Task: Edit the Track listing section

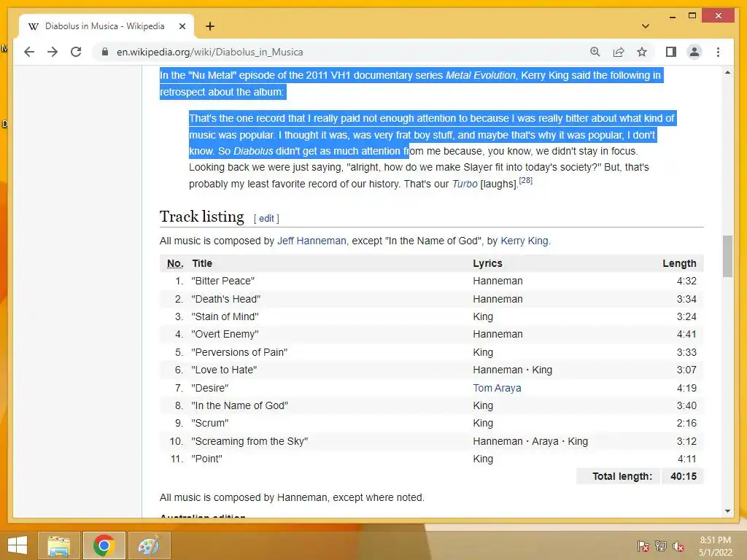Action: (266, 218)
